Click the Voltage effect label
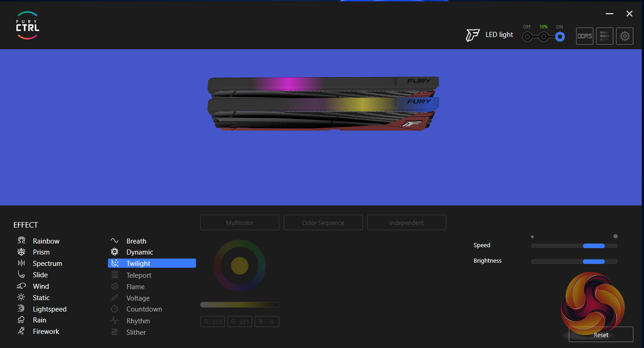 pyautogui.click(x=138, y=298)
